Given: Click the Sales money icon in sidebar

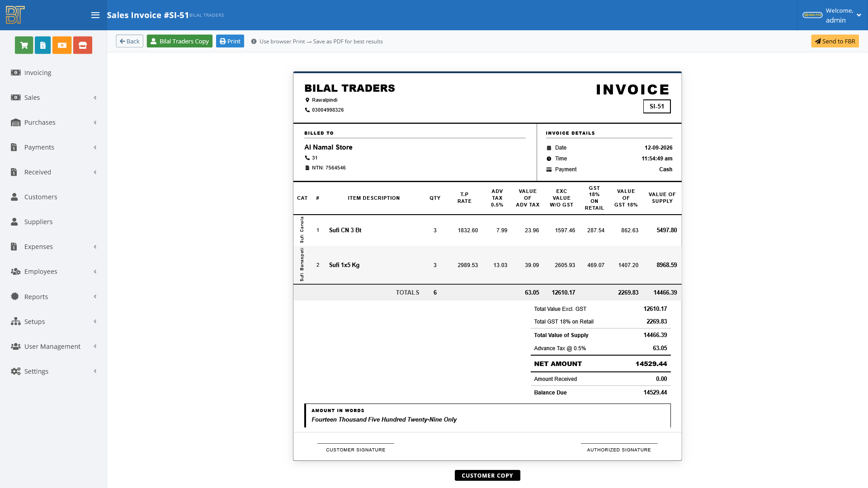Looking at the screenshot, I should (16, 98).
